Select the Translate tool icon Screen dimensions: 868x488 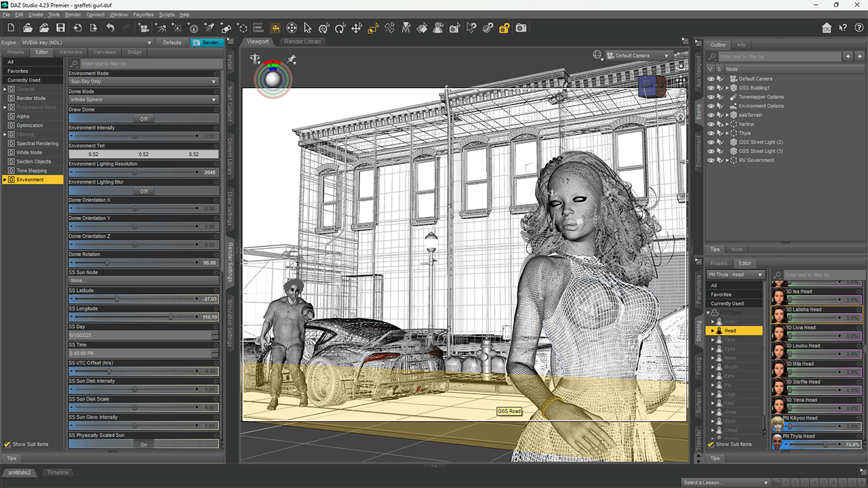pos(357,28)
